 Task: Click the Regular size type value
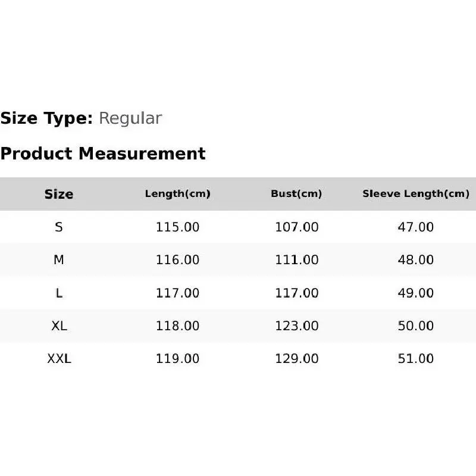pos(130,118)
